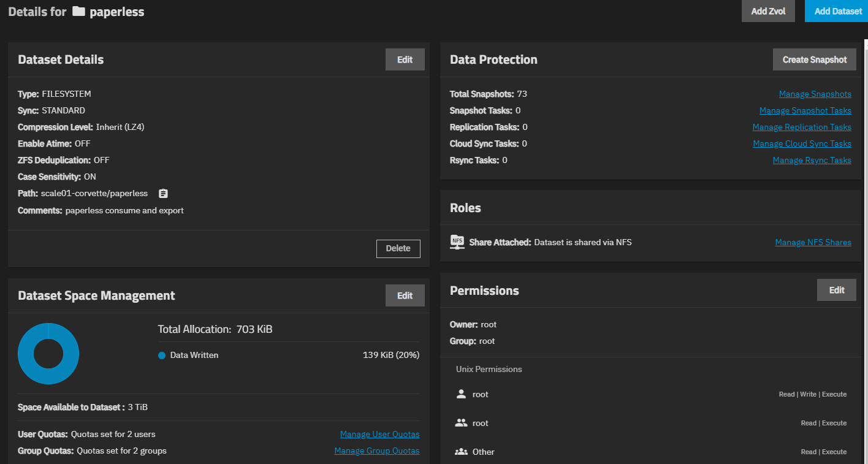Click the 'Group: root' row
Screen dimensions: 868x464
tap(473, 341)
